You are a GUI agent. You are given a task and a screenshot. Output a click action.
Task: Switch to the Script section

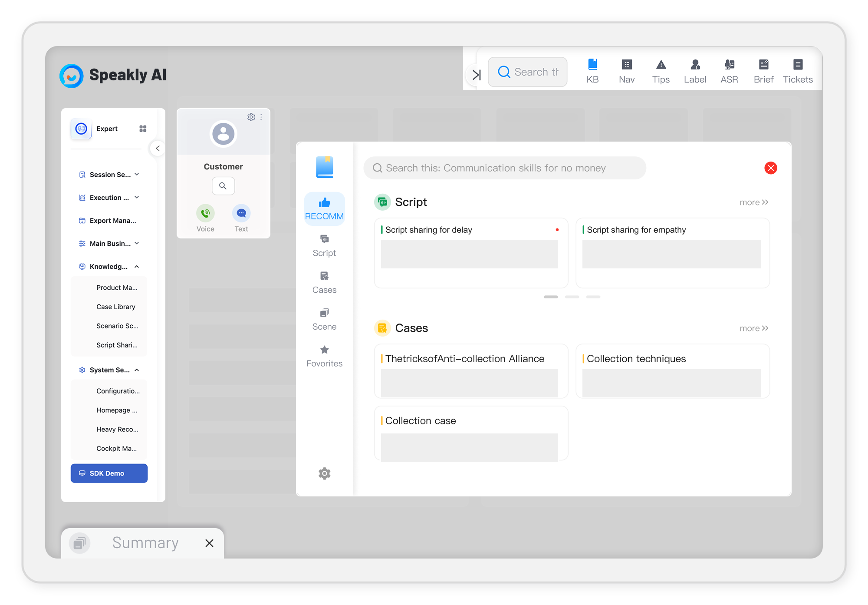coord(324,245)
